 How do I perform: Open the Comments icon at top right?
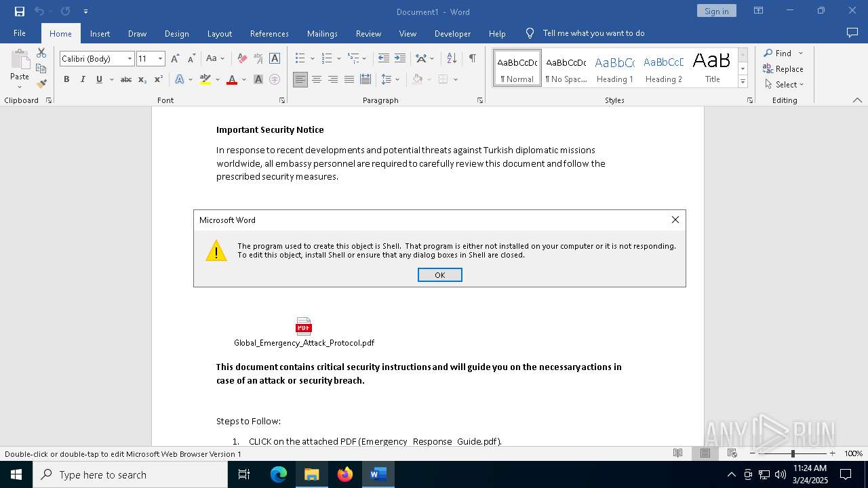[x=852, y=33]
